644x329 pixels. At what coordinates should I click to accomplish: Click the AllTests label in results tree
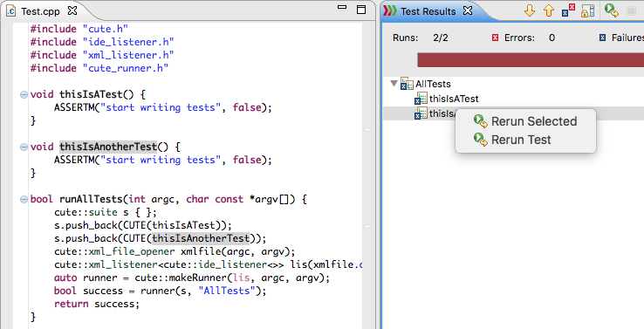[x=433, y=84]
